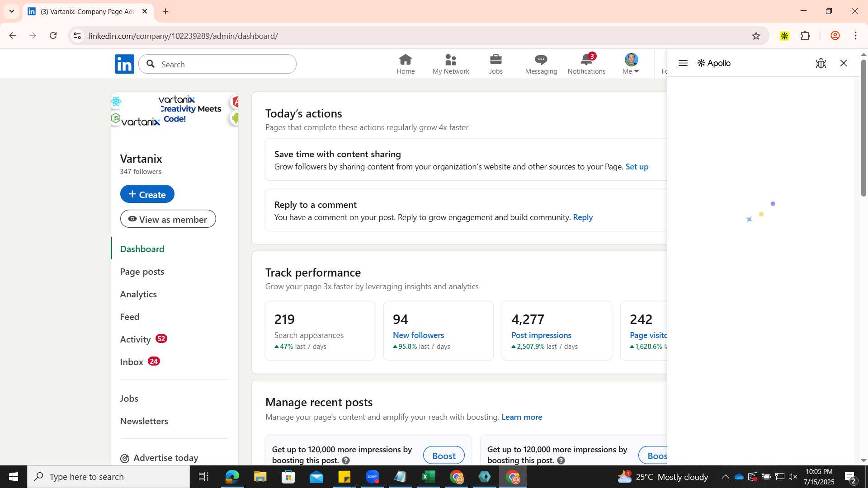Click the LinkedIn logo icon
This screenshot has height=488, width=868.
(124, 64)
